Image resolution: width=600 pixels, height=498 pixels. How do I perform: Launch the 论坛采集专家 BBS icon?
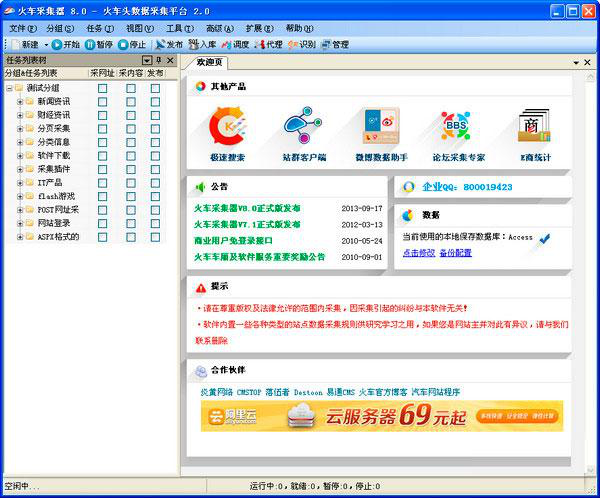point(455,125)
